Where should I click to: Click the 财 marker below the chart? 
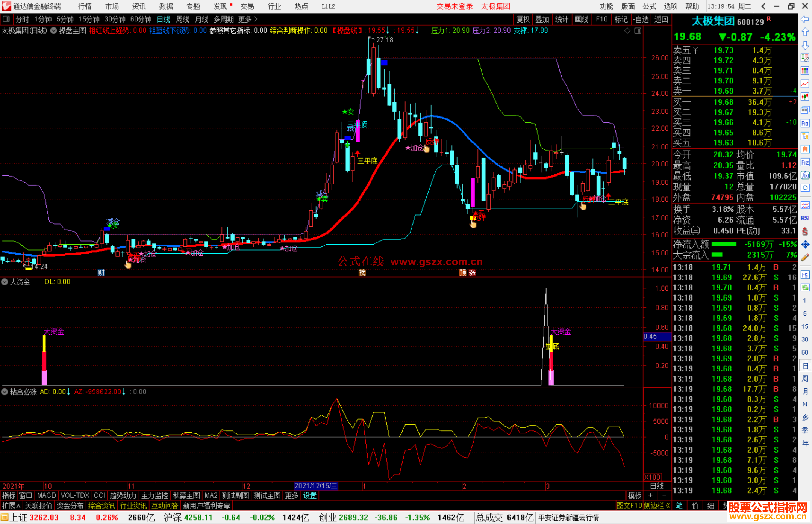click(x=101, y=273)
